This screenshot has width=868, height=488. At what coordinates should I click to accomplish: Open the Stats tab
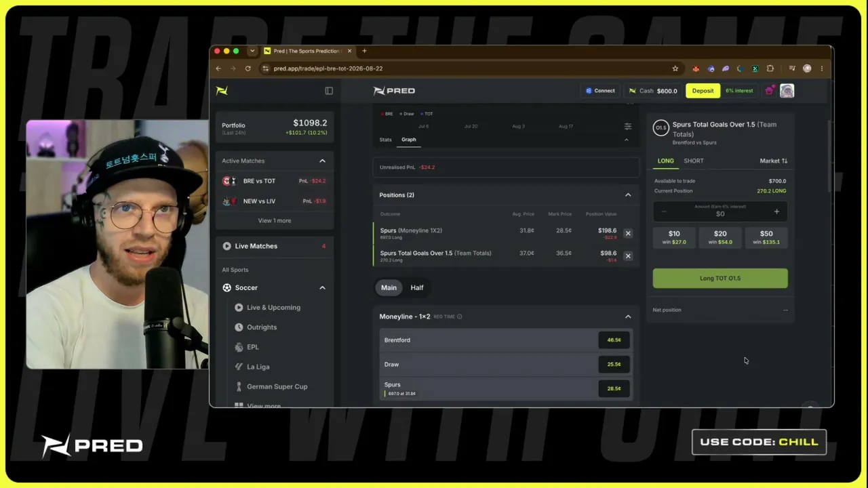[x=386, y=140]
